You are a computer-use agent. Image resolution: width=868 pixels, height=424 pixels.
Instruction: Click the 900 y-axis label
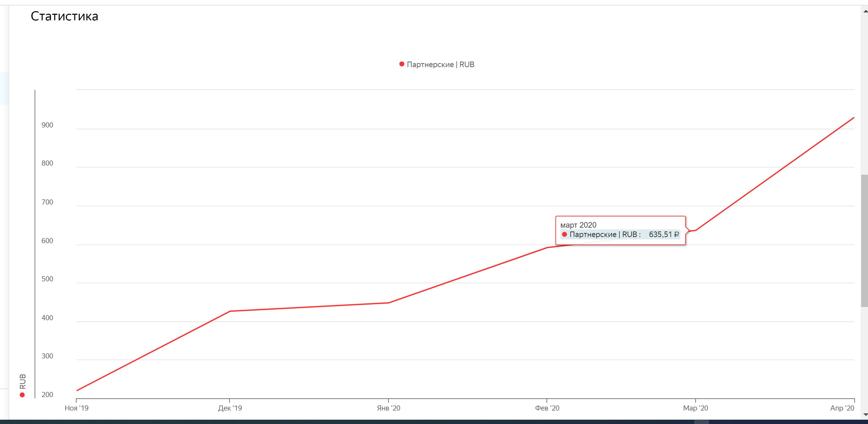[47, 125]
